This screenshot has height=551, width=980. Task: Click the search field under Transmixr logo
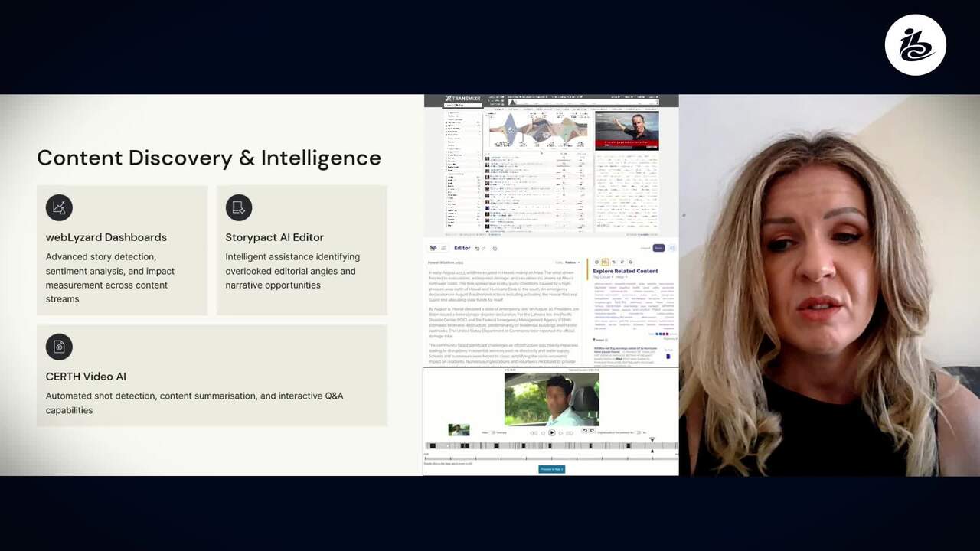464,106
